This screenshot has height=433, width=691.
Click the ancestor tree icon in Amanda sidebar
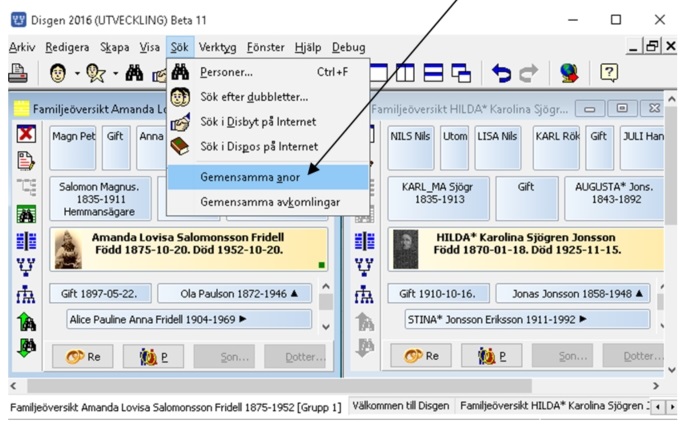[x=26, y=267]
